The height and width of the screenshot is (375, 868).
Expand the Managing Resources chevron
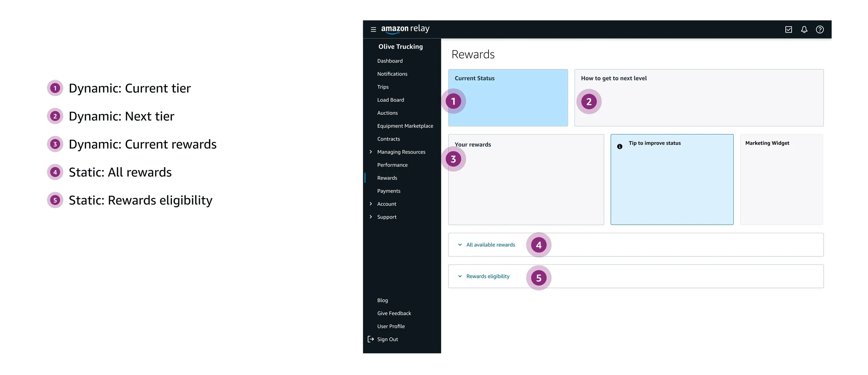(x=371, y=152)
